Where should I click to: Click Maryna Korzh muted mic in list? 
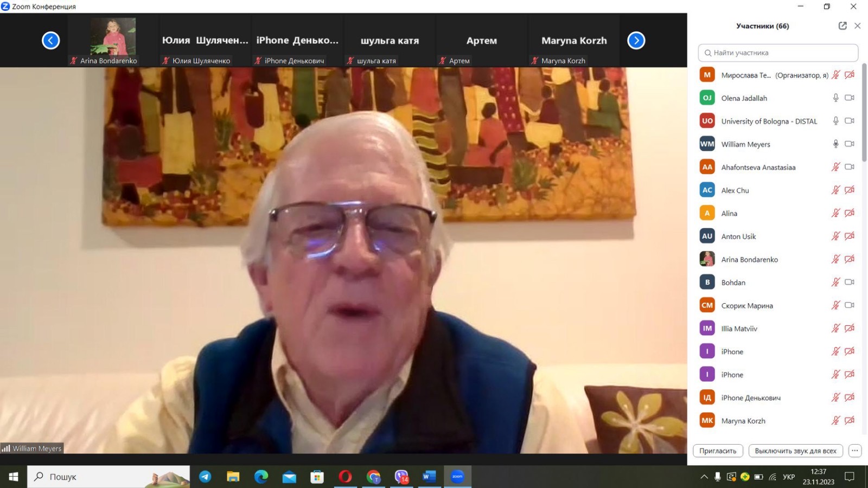[836, 420]
